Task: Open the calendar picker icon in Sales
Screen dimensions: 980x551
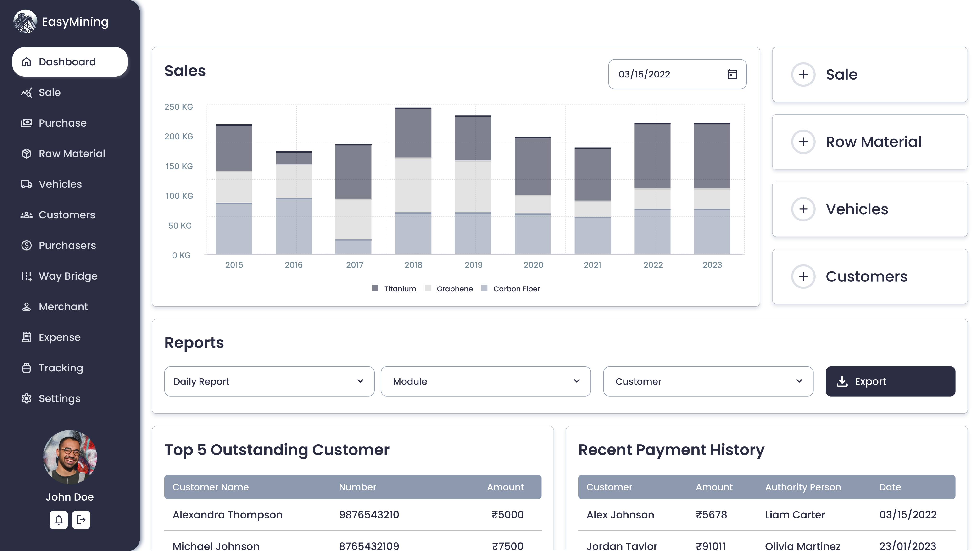Action: [x=732, y=74]
